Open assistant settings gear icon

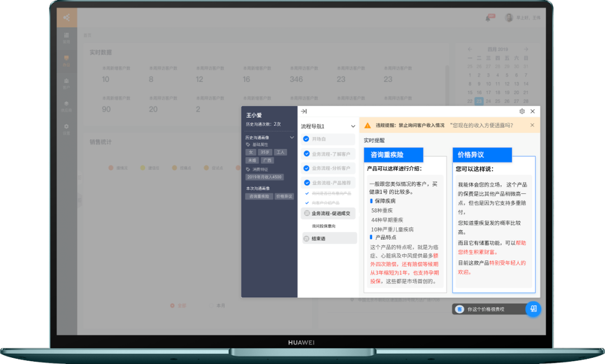[x=522, y=111]
